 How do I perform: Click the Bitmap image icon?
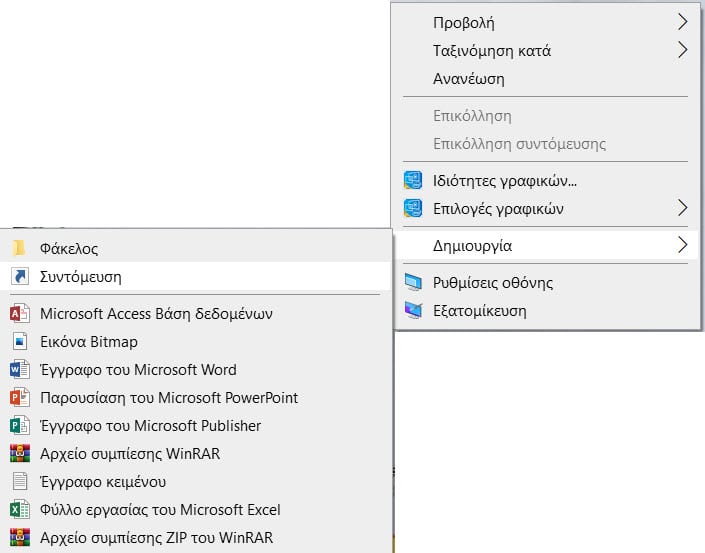click(x=19, y=342)
